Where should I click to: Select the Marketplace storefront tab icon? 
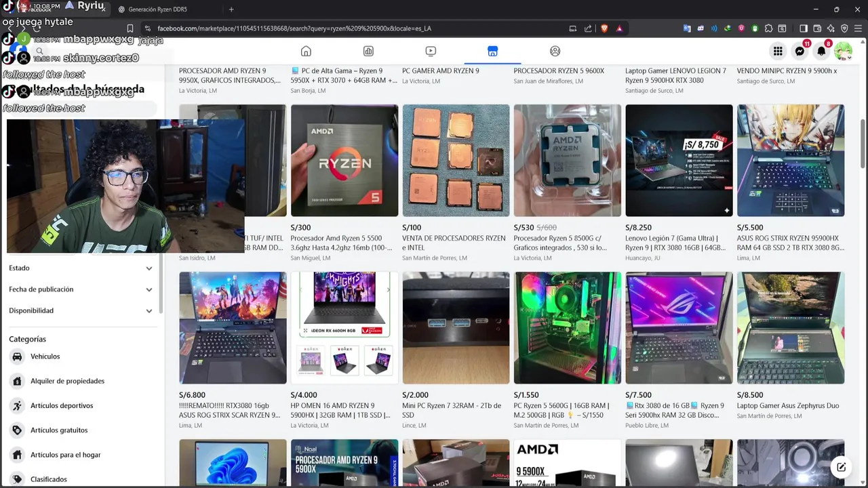(x=493, y=51)
